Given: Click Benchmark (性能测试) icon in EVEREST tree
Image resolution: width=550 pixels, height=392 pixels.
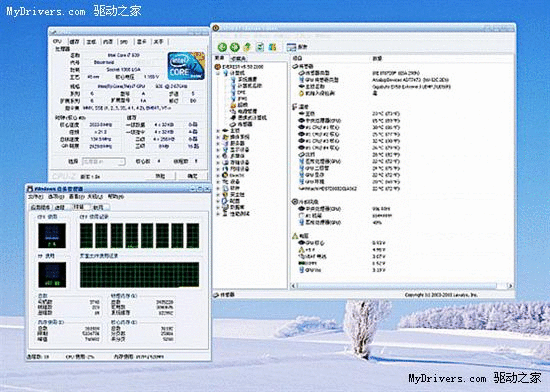Looking at the screenshot, I should (x=226, y=214).
